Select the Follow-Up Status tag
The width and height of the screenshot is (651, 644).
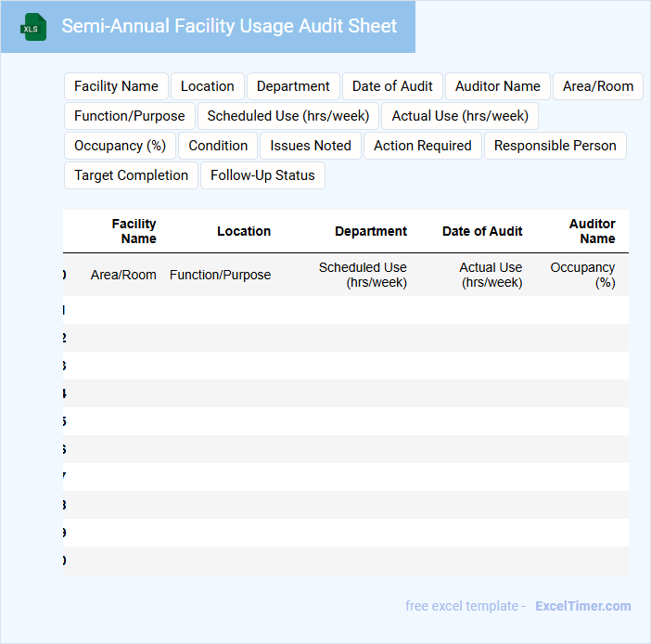262,175
